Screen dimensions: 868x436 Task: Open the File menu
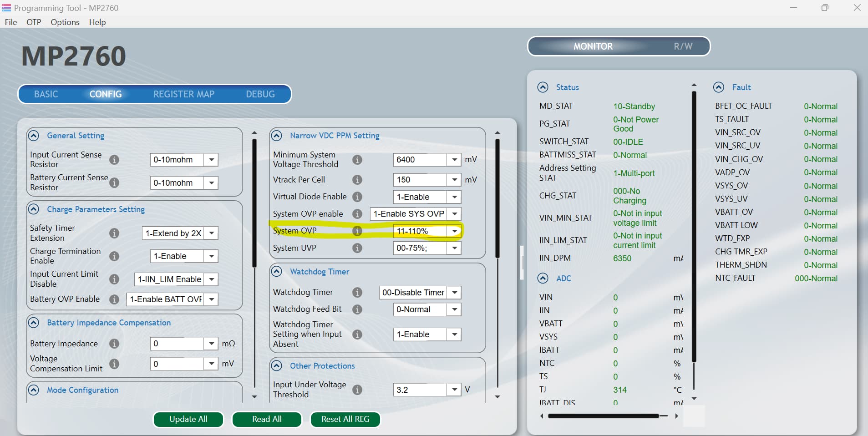coord(11,22)
